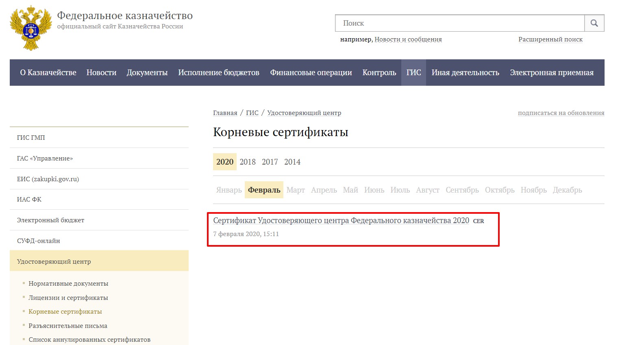Select the Май month tab
Viewport: 644px width, 345px height.
point(350,190)
